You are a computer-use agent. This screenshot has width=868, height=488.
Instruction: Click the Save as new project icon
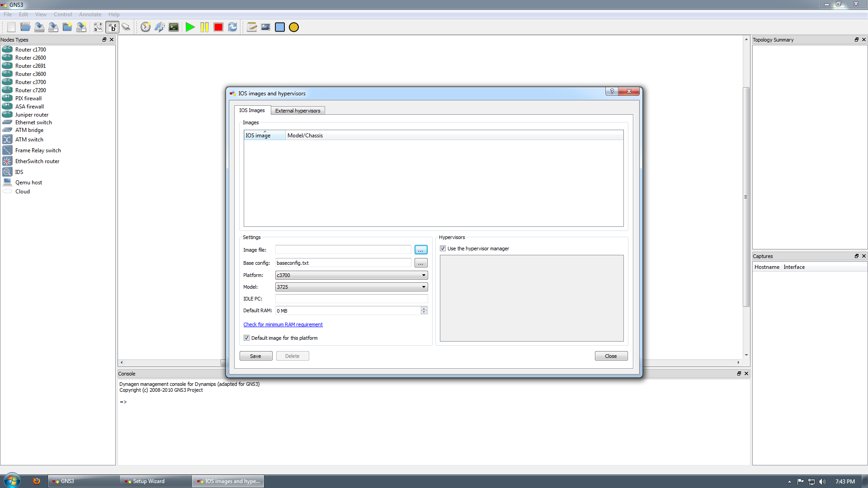81,27
